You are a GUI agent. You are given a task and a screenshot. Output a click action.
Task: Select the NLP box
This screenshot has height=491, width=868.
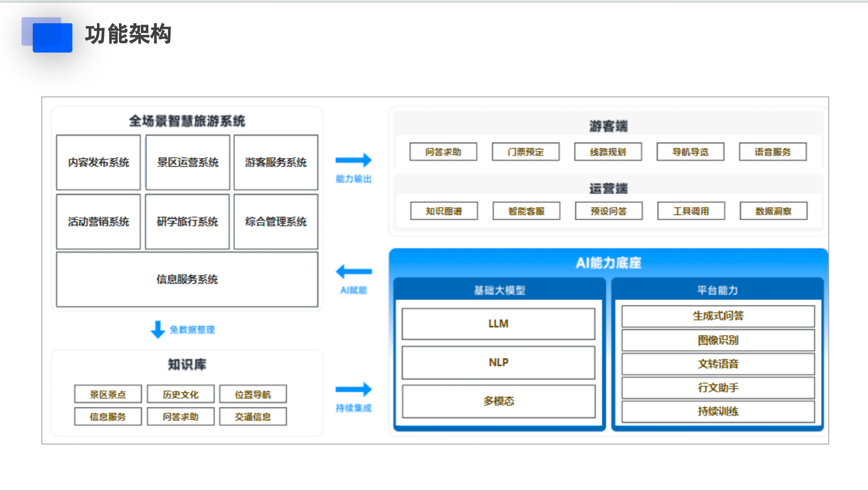pyautogui.click(x=499, y=363)
